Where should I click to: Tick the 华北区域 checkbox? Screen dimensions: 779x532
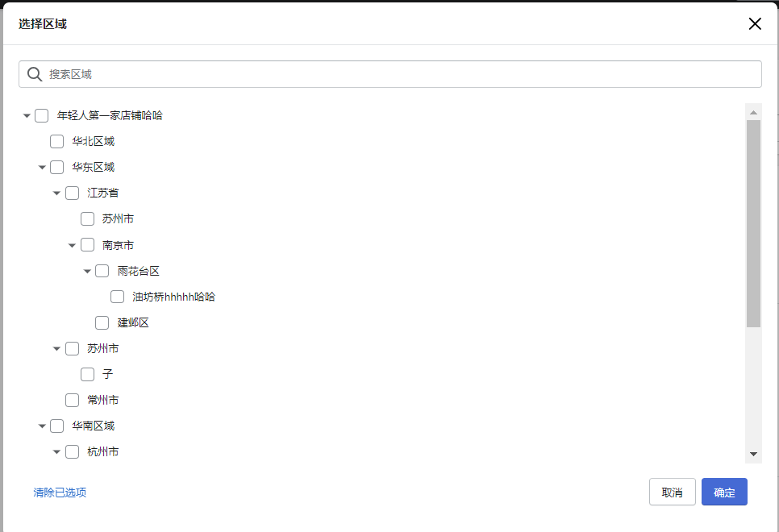(x=57, y=142)
